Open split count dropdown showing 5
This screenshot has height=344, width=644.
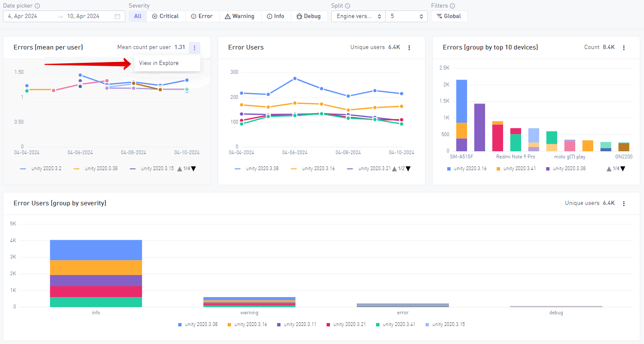406,16
